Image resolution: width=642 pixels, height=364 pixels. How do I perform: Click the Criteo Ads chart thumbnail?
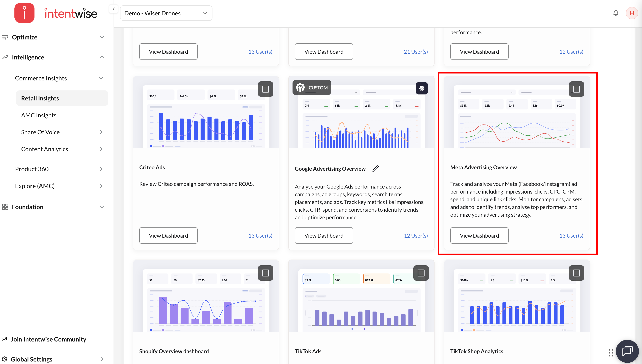coord(206,112)
